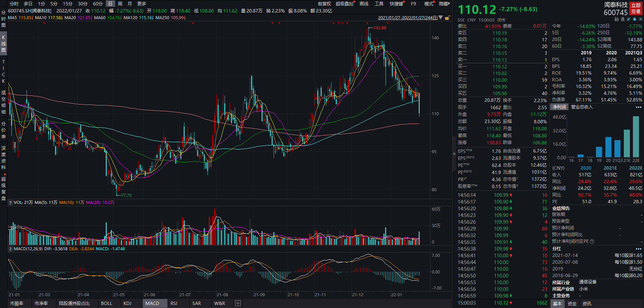Open the 快捷键 shortcuts menu
Viewport: 644px width, 308px height.
[397, 4]
